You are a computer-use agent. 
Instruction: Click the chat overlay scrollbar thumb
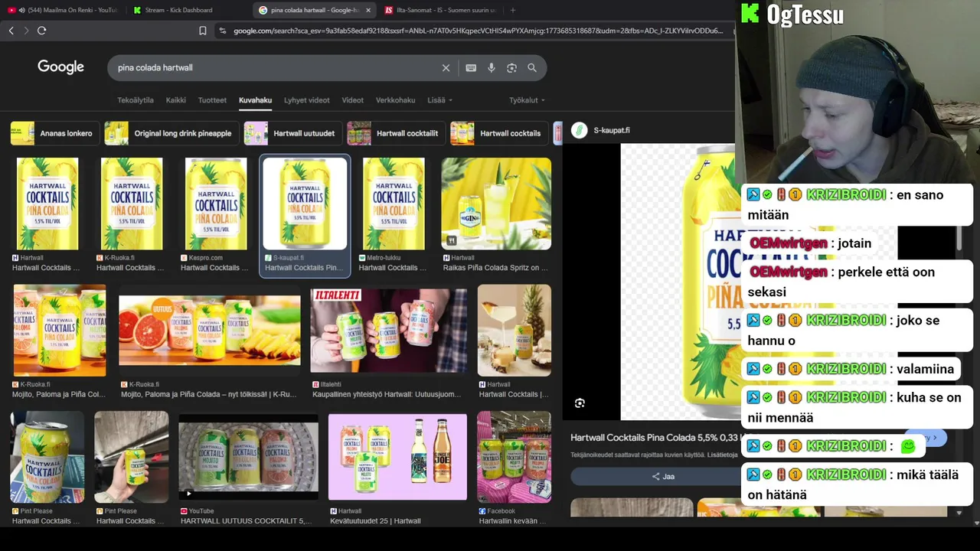(x=959, y=237)
